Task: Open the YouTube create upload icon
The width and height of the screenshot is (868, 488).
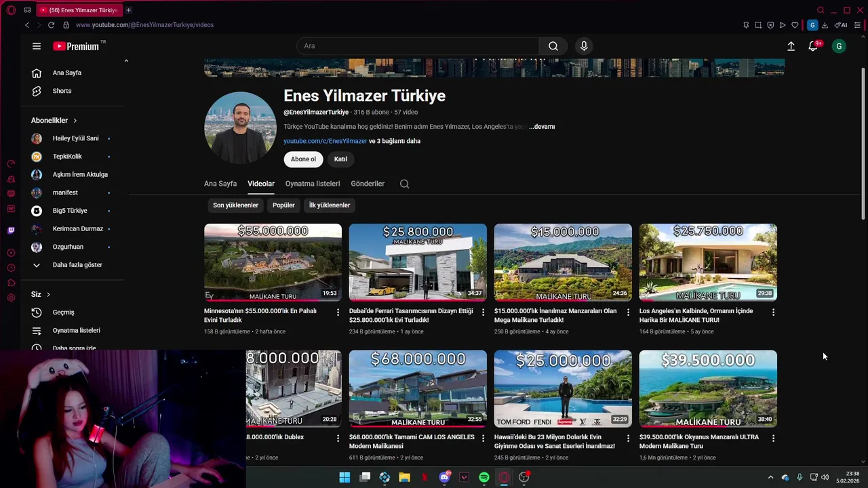Action: (791, 46)
